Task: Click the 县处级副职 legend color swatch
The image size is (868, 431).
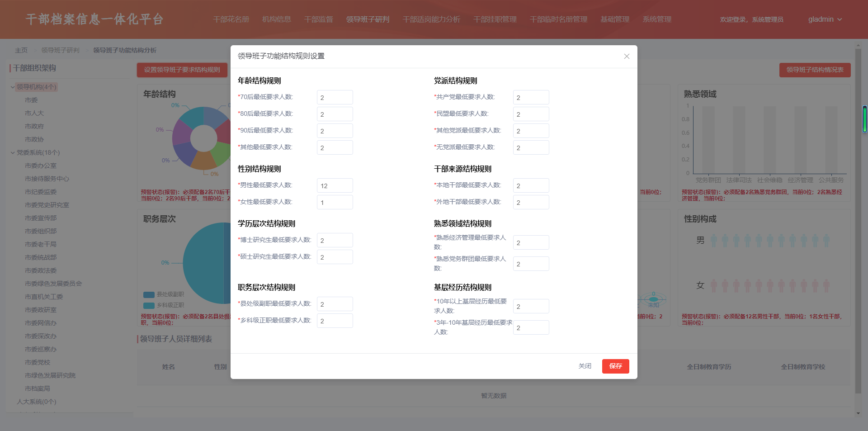Action: tap(149, 294)
